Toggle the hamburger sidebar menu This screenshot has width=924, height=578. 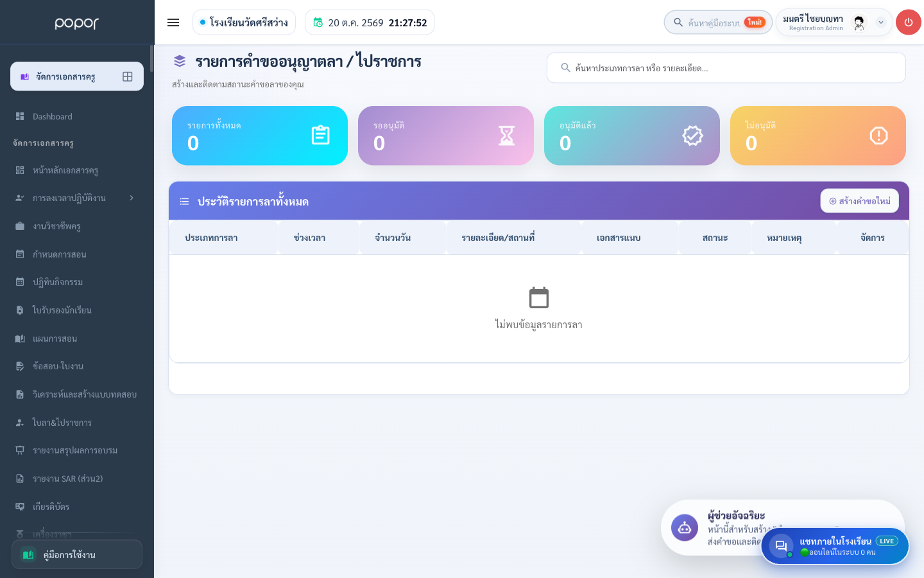pyautogui.click(x=173, y=22)
